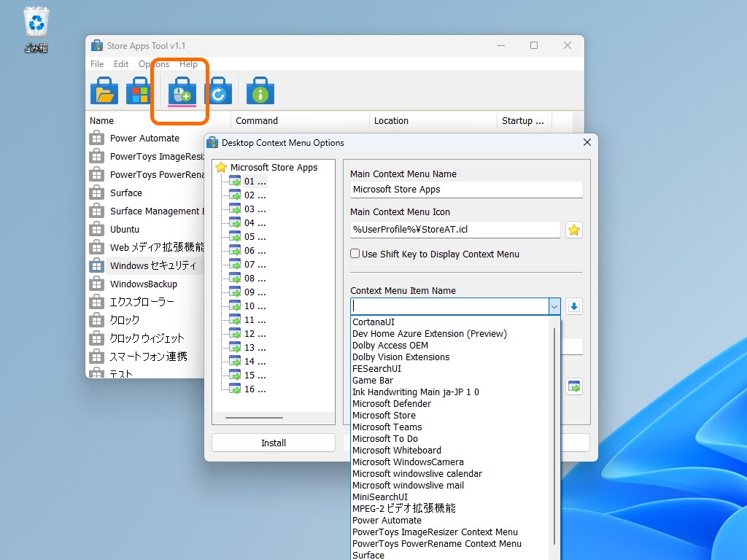This screenshot has width=747, height=560.
Task: Select WindowsBackup in the app list
Action: click(144, 284)
